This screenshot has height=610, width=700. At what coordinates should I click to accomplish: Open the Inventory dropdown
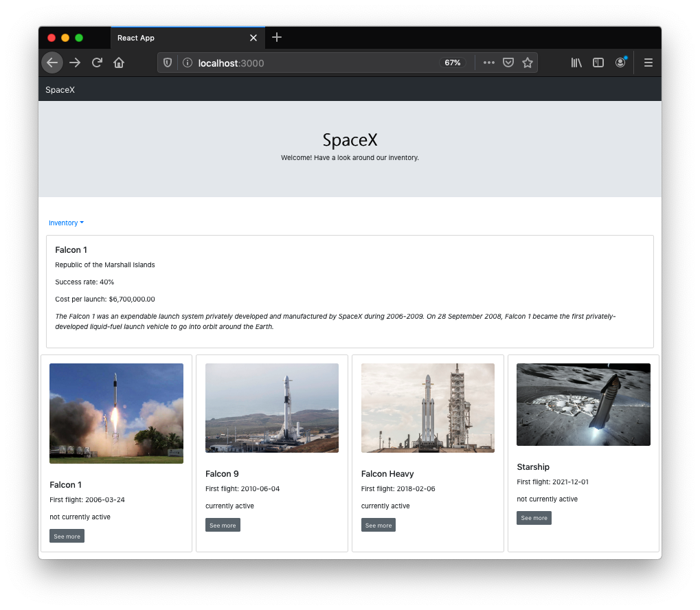pos(66,223)
